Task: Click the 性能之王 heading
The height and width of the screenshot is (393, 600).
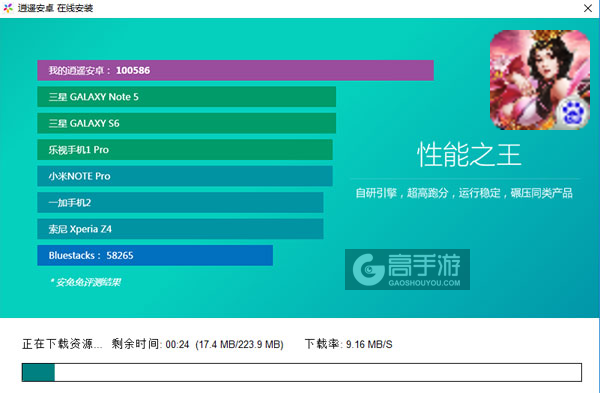Action: click(469, 155)
